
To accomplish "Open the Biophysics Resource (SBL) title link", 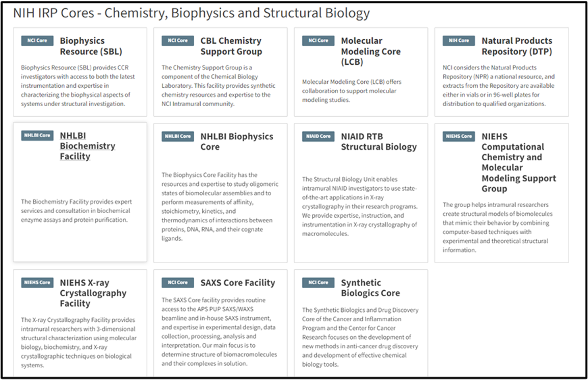I will [x=91, y=46].
